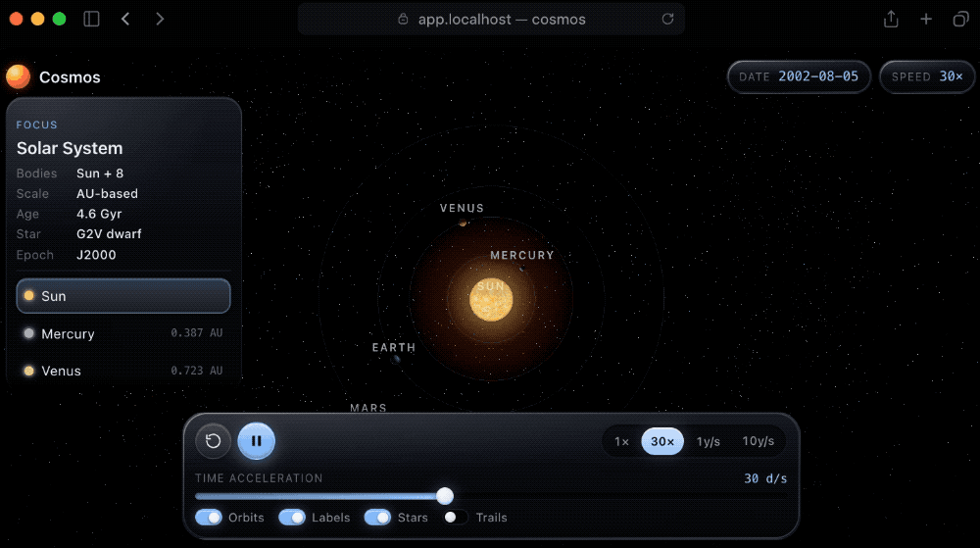Select Mercury in the body list
The image size is (980, 548).
click(123, 333)
